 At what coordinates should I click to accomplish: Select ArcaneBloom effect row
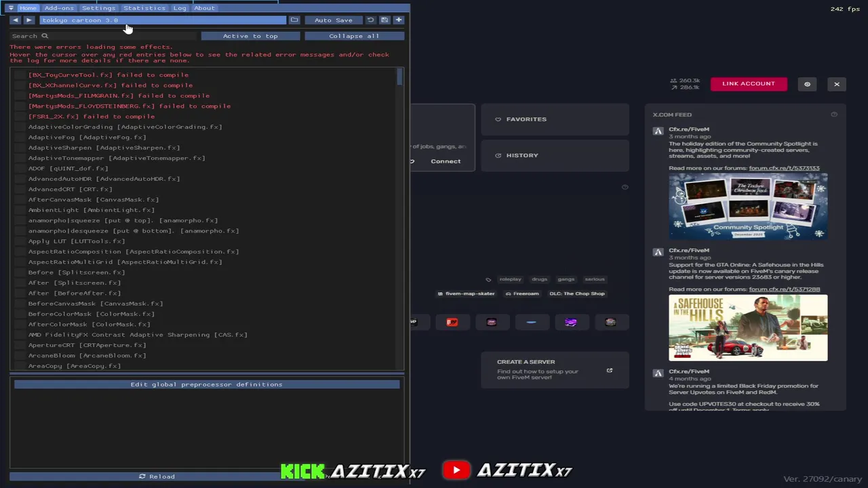pos(87,355)
